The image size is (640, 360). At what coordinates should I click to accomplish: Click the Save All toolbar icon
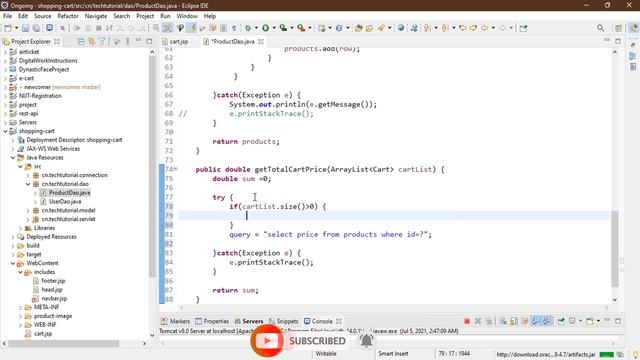(x=36, y=28)
